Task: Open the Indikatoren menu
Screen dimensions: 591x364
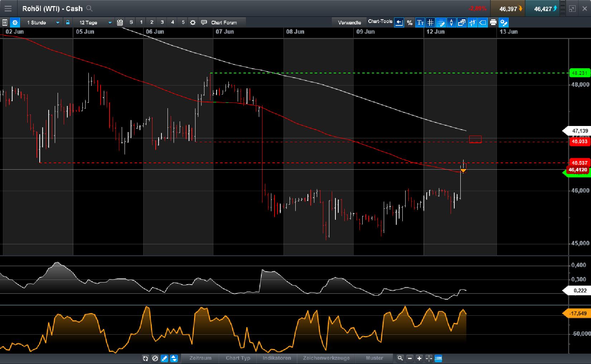Action: pyautogui.click(x=277, y=358)
